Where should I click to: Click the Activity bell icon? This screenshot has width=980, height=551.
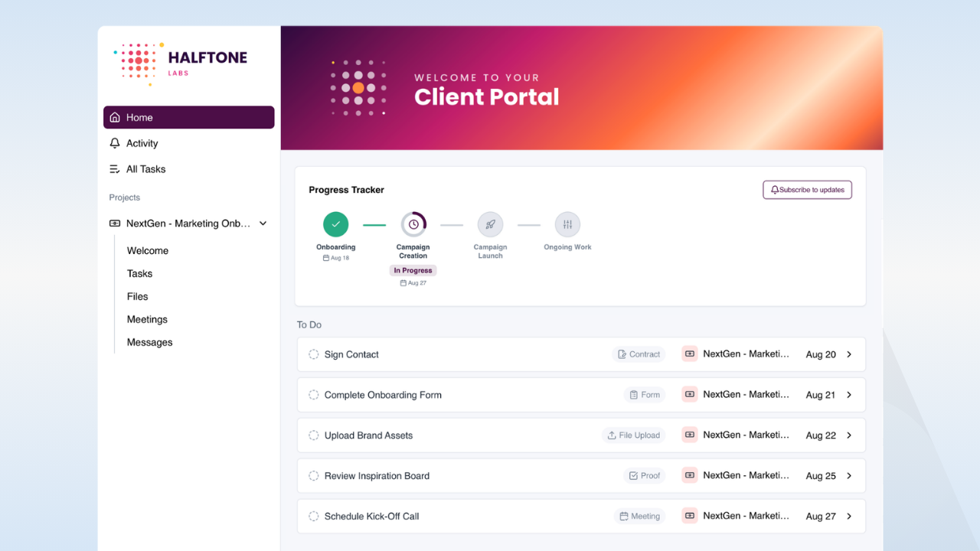(x=115, y=143)
